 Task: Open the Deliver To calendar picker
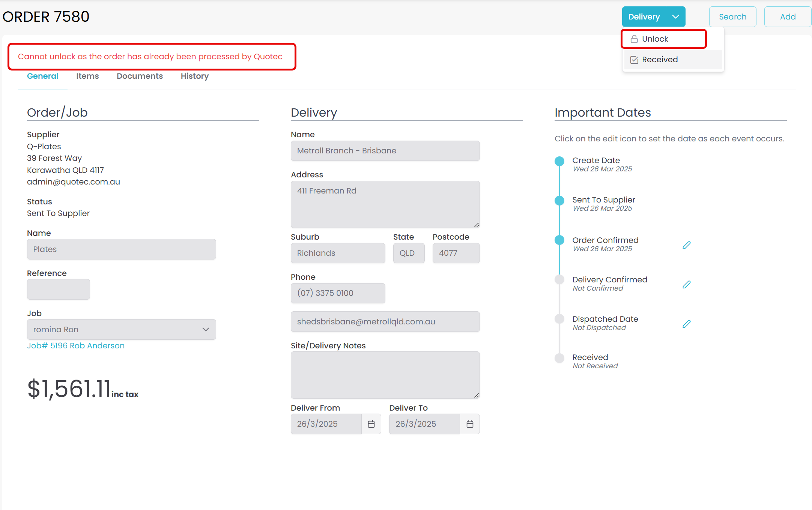(469, 424)
